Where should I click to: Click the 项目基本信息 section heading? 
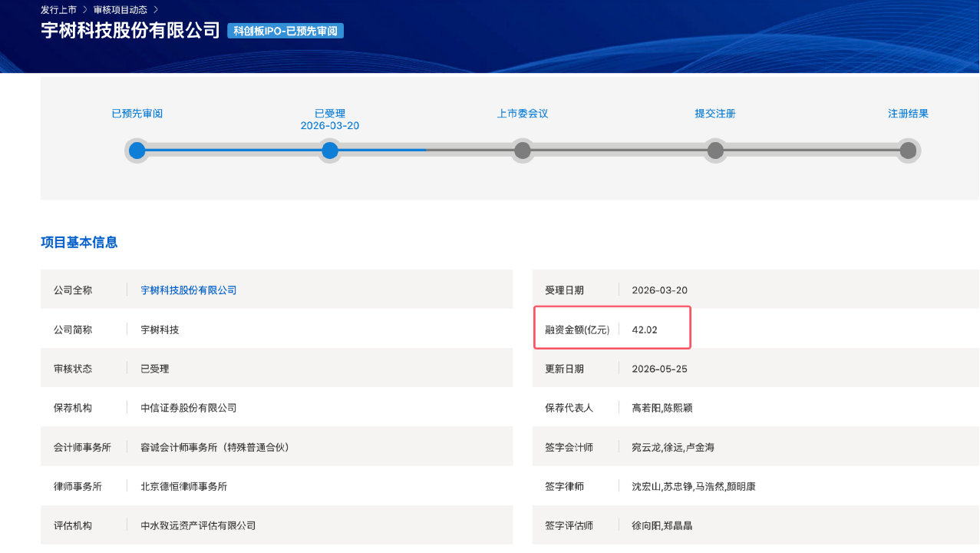(x=79, y=243)
